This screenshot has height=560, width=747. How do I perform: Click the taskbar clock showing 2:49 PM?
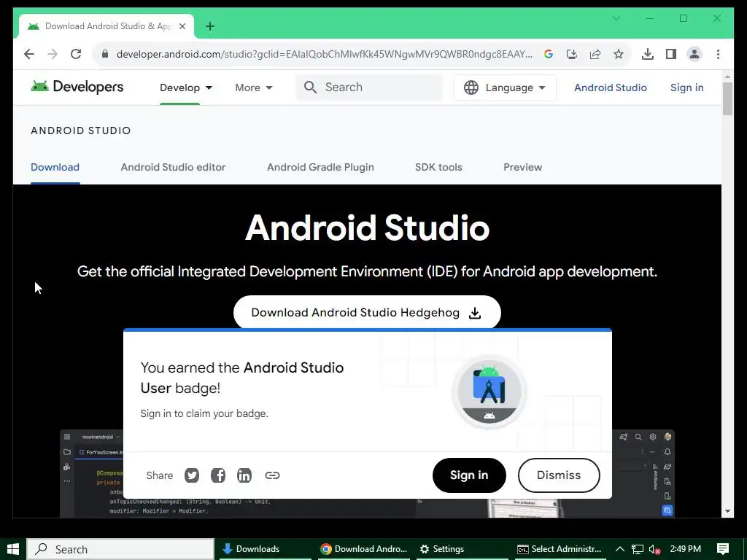(x=686, y=549)
